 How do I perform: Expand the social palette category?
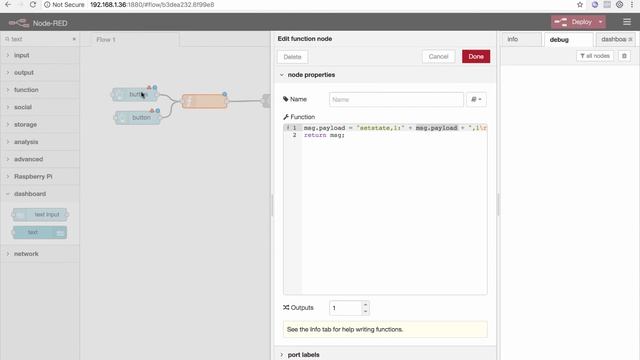coord(40,107)
